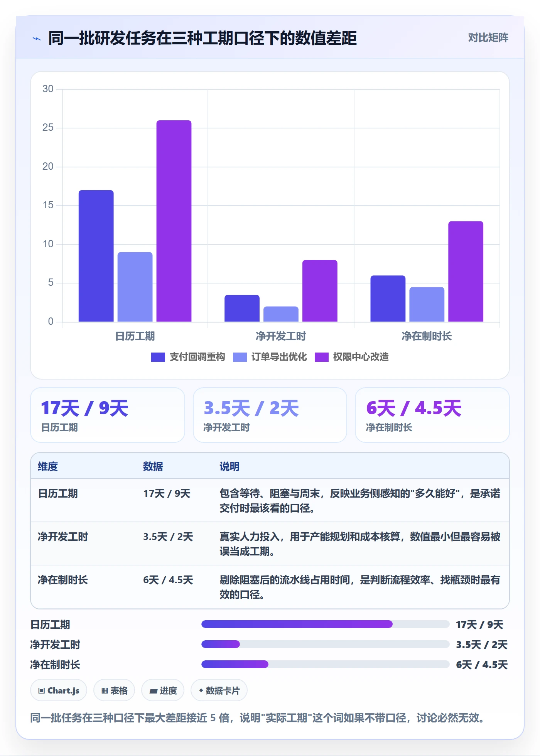Screen dimensions: 540x756
Task: Toggle the 订单导出优化 legend swatch
Action: (240, 357)
